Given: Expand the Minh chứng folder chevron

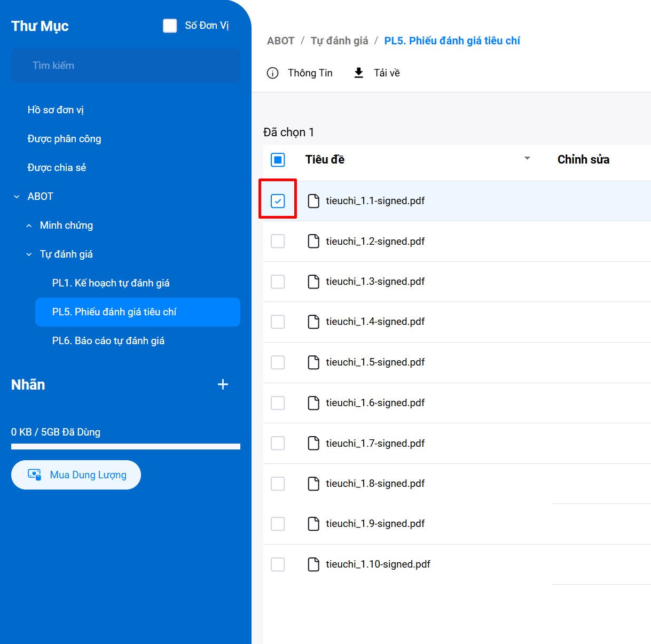Looking at the screenshot, I should point(29,226).
